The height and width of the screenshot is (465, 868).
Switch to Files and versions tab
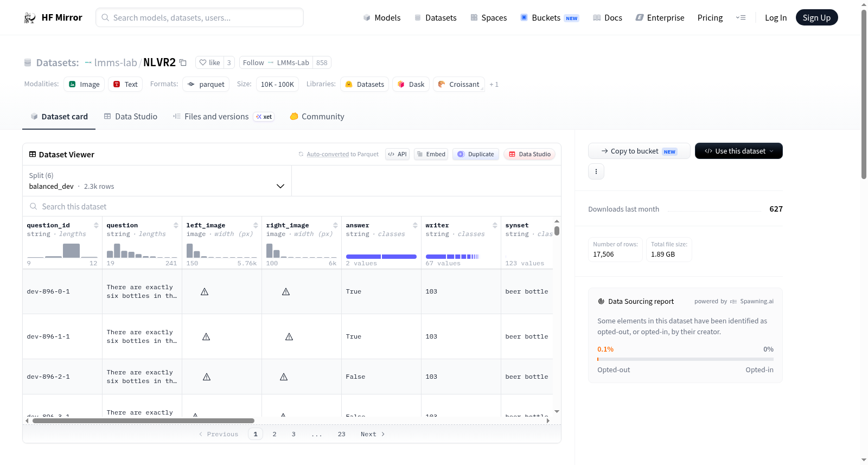(224, 117)
